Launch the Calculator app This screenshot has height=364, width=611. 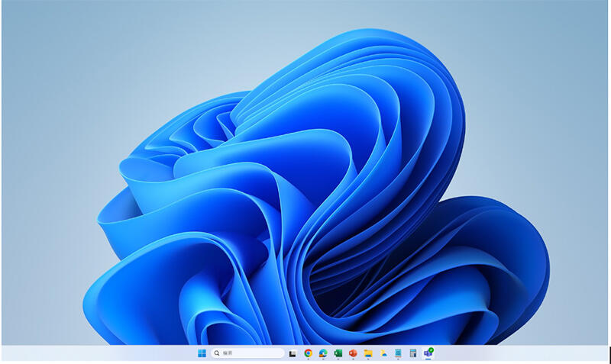click(412, 353)
